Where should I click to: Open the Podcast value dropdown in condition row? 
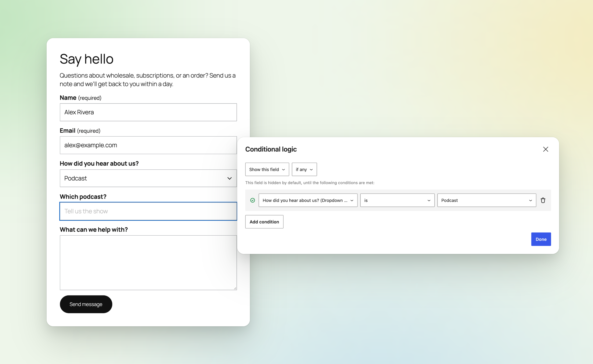pos(486,200)
